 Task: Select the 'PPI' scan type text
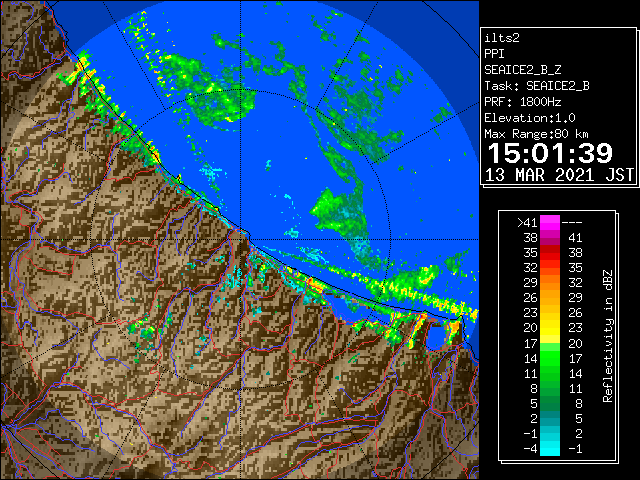click(x=494, y=54)
